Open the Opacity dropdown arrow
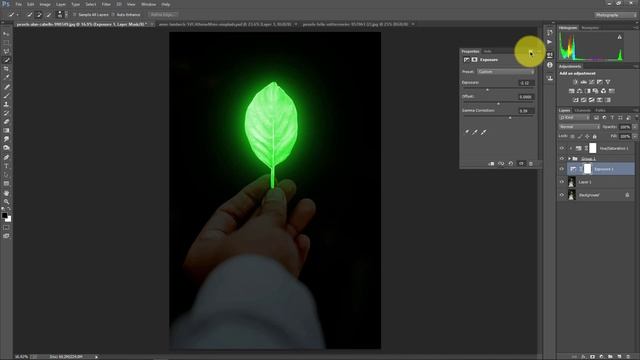The width and height of the screenshot is (640, 360). coord(635,127)
